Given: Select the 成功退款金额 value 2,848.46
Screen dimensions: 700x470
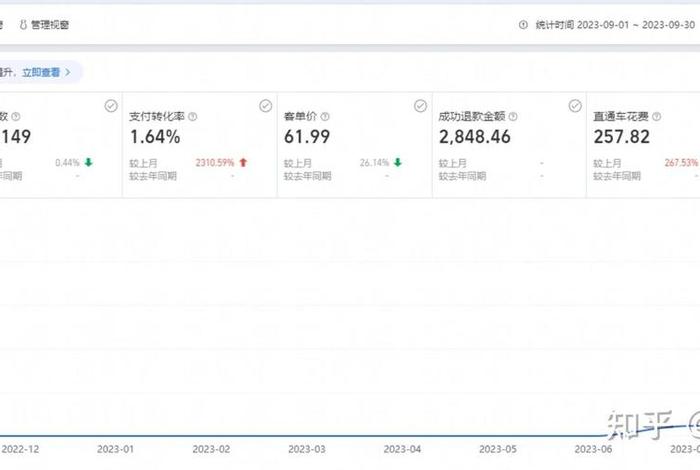Looking at the screenshot, I should point(475,137).
